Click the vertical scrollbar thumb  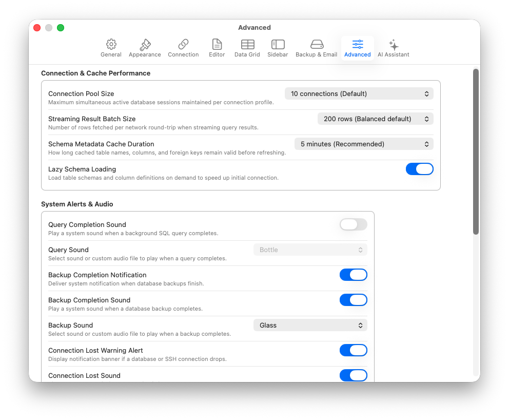(x=476, y=151)
